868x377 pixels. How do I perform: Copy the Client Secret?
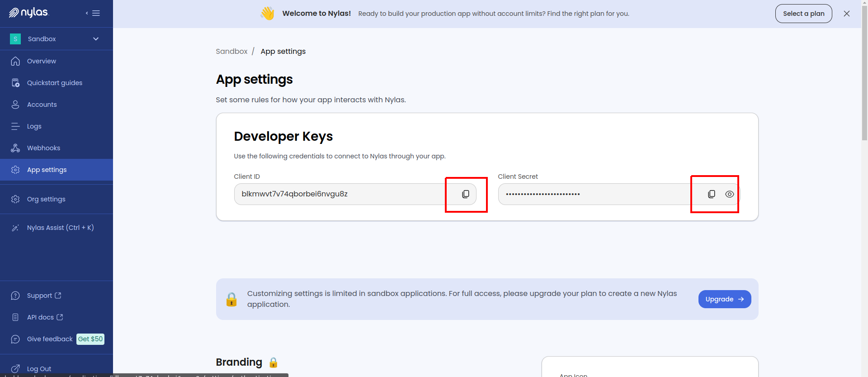pyautogui.click(x=712, y=194)
